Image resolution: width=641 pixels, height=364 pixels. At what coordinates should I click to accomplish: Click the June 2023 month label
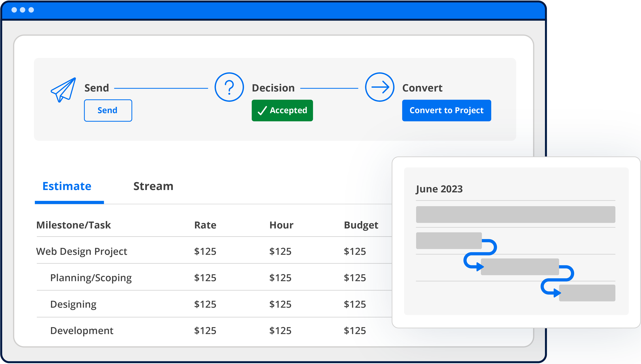pos(439,189)
